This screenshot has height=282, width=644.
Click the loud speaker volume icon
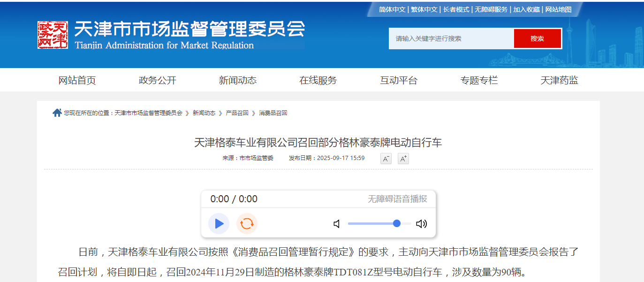[x=421, y=224]
